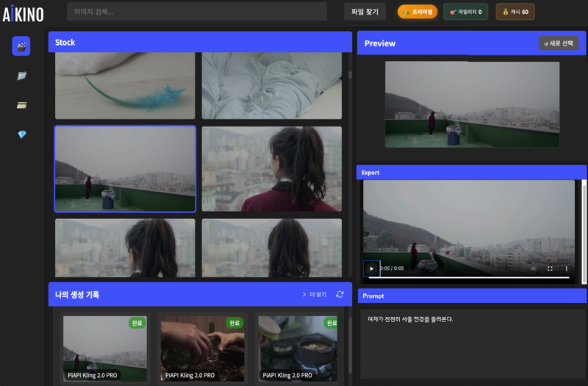This screenshot has height=386, width=588.
Task: Mute the export video volume
Action: pos(534,268)
